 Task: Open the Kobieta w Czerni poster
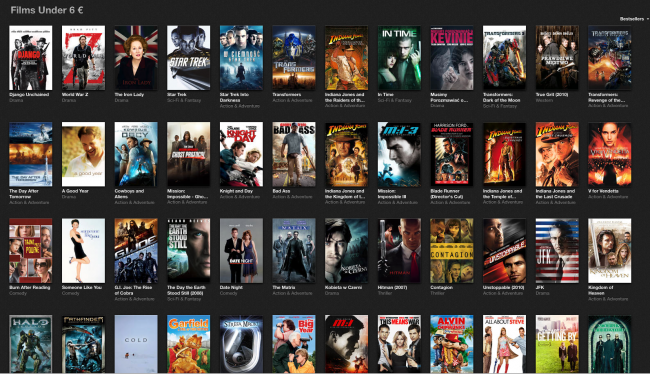[347, 251]
